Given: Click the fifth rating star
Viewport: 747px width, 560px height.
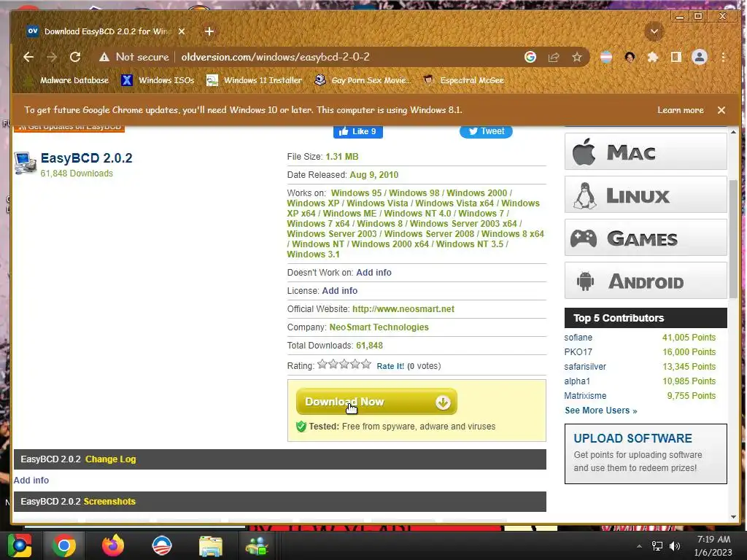Looking at the screenshot, I should (366, 365).
